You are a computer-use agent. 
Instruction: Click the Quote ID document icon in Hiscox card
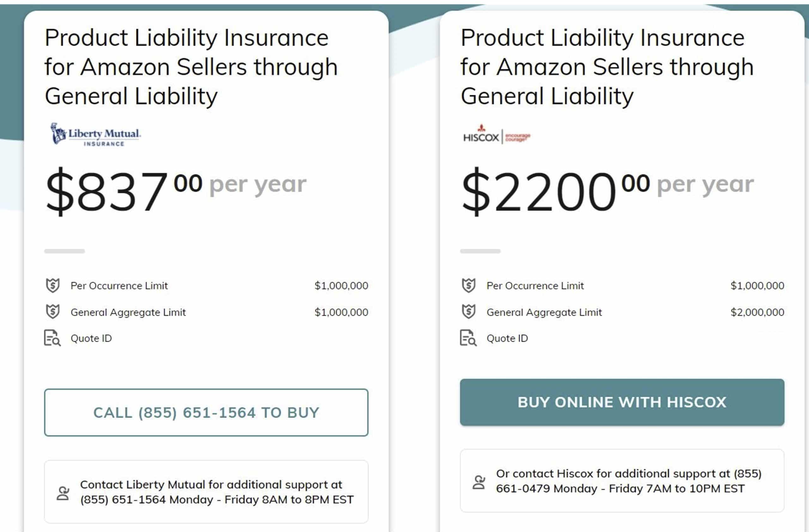(469, 338)
